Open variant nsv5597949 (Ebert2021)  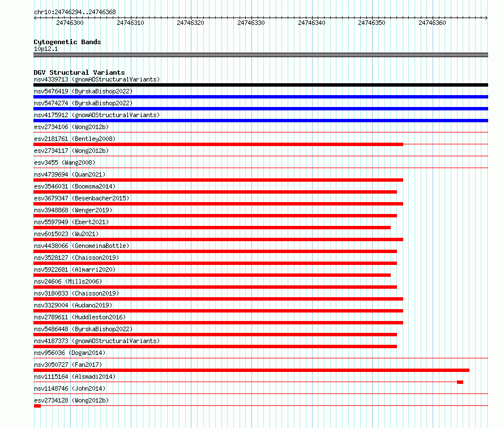[71, 222]
